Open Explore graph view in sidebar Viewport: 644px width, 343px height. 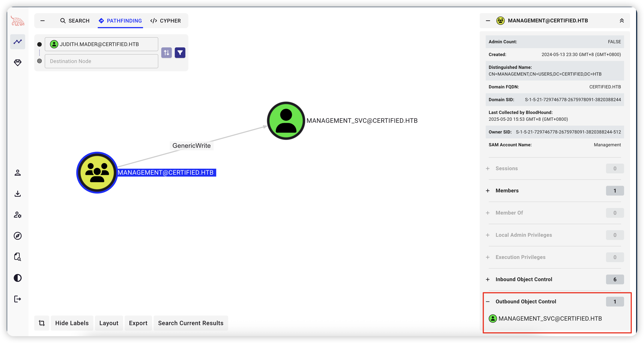pos(18,42)
